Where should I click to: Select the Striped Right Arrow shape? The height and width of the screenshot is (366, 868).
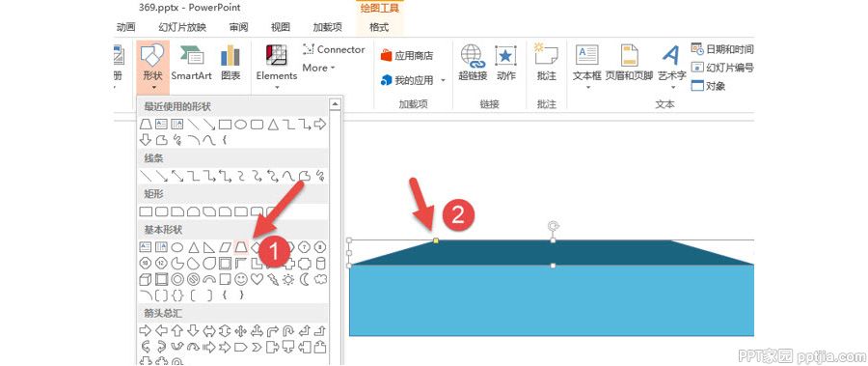point(209,347)
